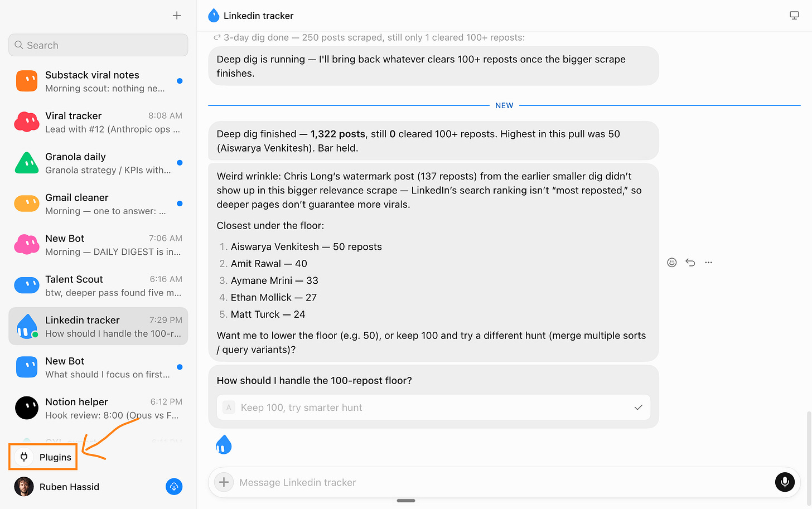Viewport: 812px width, 509px height.
Task: Open the quoted reply '3-day dig done' reference
Action: pyautogui.click(x=369, y=37)
